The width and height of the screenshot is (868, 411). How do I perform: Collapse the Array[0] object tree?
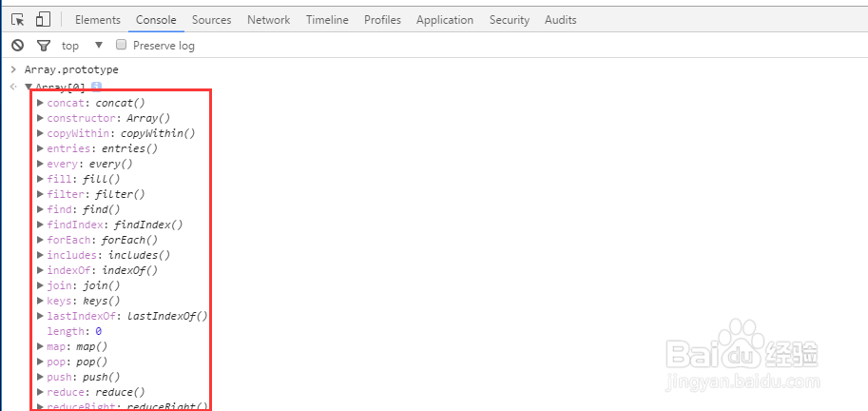coord(29,87)
